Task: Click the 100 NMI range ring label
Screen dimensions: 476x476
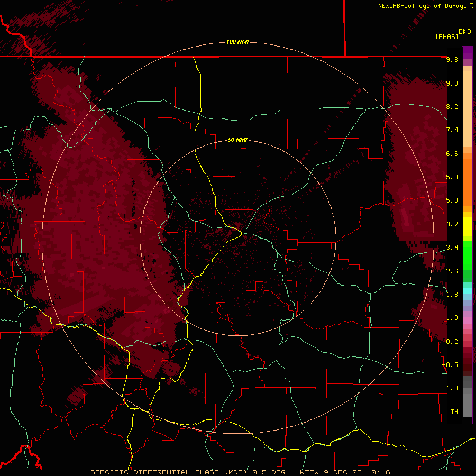Action: click(x=237, y=42)
